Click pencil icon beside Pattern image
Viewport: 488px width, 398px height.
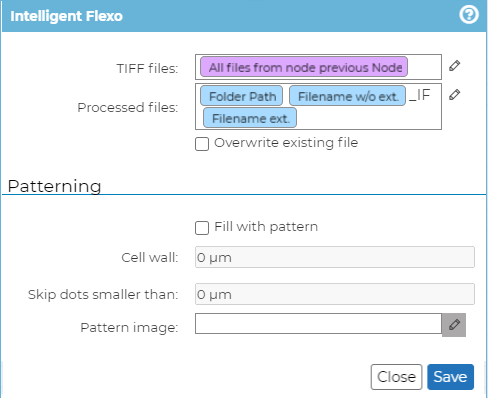(x=454, y=325)
